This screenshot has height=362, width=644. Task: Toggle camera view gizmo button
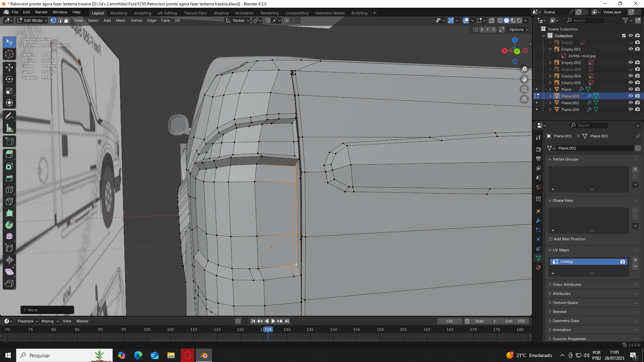tap(524, 89)
